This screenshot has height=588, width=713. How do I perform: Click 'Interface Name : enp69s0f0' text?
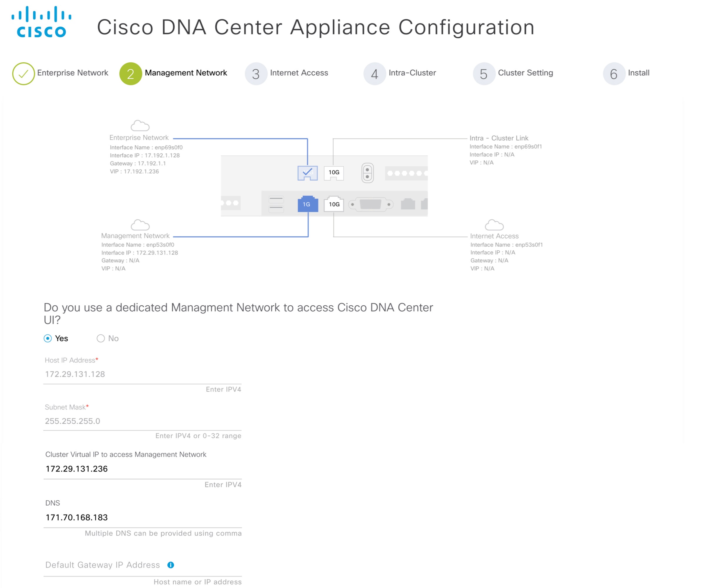pyautogui.click(x=146, y=147)
